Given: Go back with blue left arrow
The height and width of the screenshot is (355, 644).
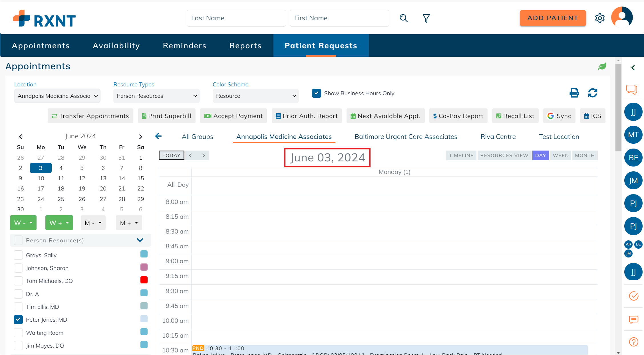Looking at the screenshot, I should [158, 136].
